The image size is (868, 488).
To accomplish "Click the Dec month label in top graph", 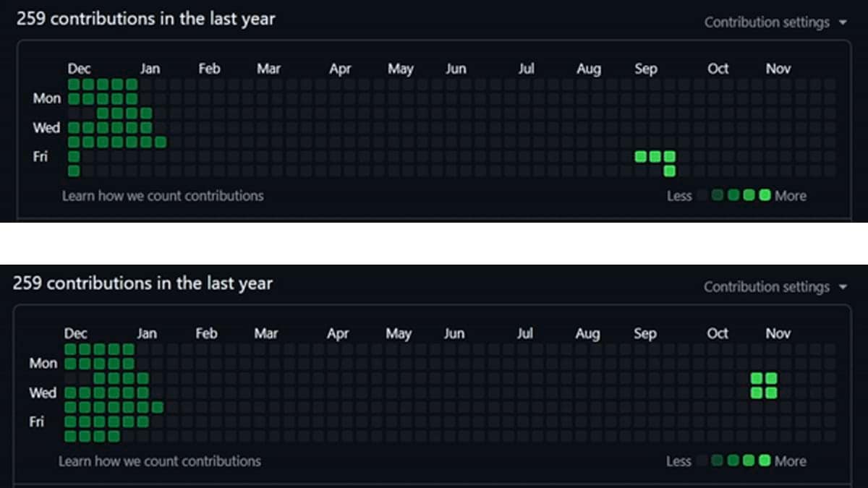I will tap(80, 68).
